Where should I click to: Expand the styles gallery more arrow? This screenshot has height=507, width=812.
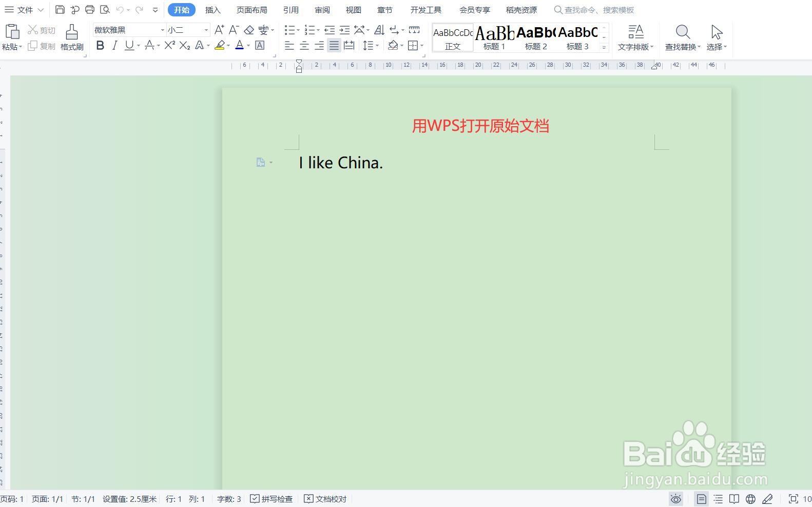click(604, 47)
